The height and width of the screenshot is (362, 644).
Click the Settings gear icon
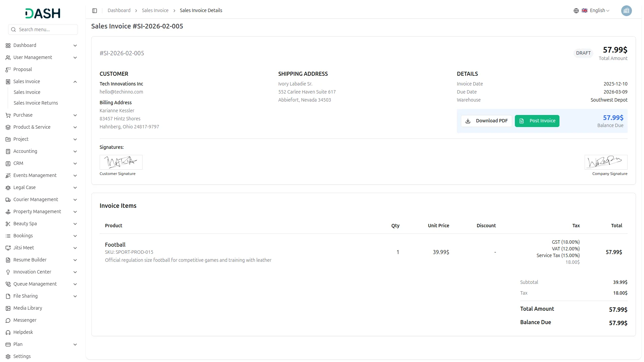[x=8, y=356]
